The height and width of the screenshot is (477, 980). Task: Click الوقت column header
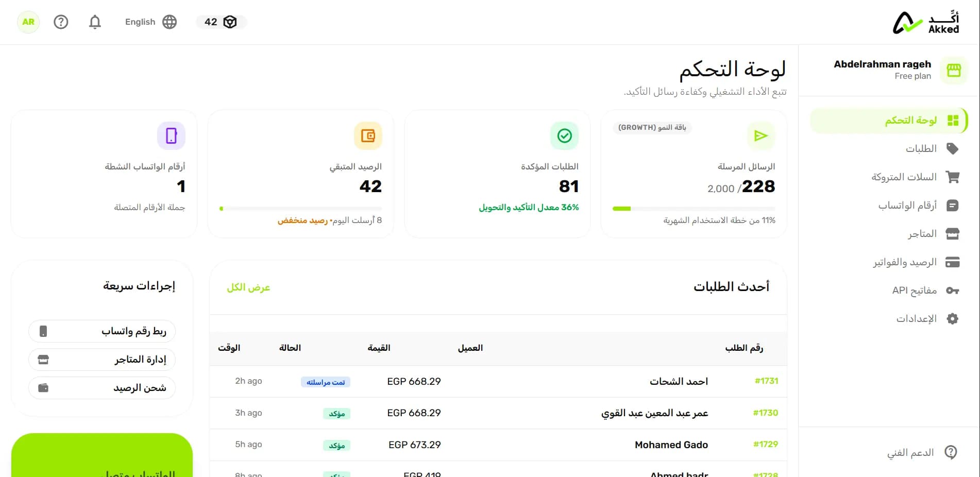point(229,348)
